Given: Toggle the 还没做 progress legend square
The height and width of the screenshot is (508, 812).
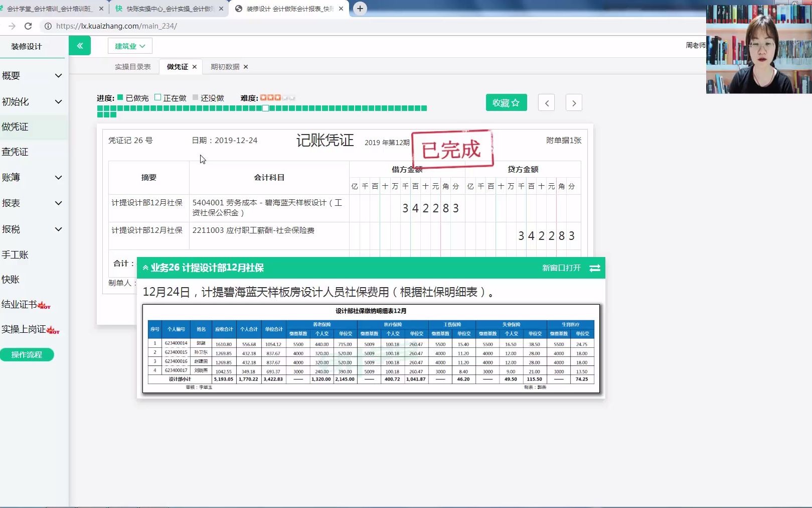Looking at the screenshot, I should tap(196, 98).
